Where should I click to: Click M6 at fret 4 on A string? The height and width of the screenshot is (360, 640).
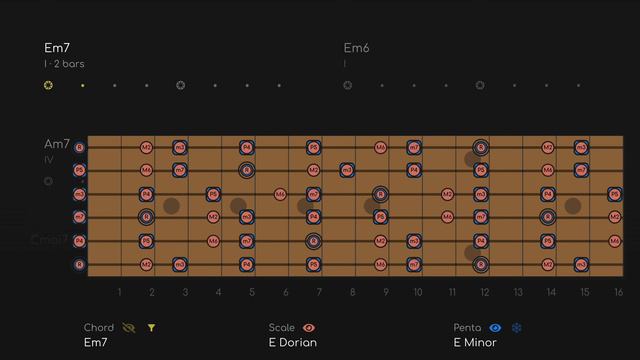pos(213,241)
